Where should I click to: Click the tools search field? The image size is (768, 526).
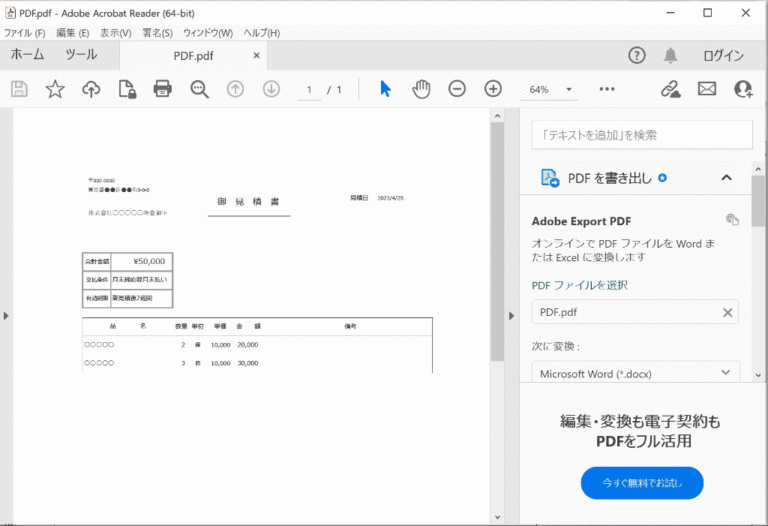[x=641, y=135]
